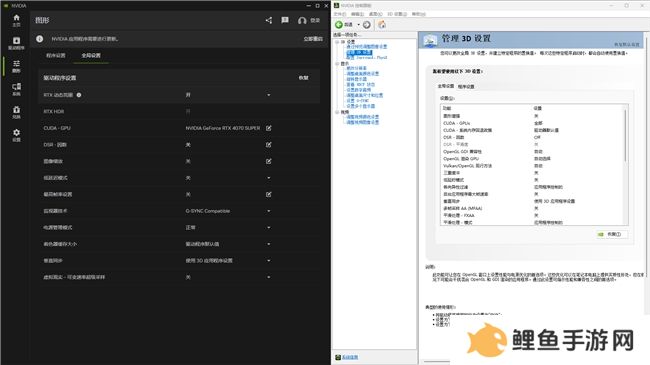Open Back history dropdown arrow in Control Panel
Image resolution: width=650 pixels, height=365 pixels.
pyautogui.click(x=358, y=25)
